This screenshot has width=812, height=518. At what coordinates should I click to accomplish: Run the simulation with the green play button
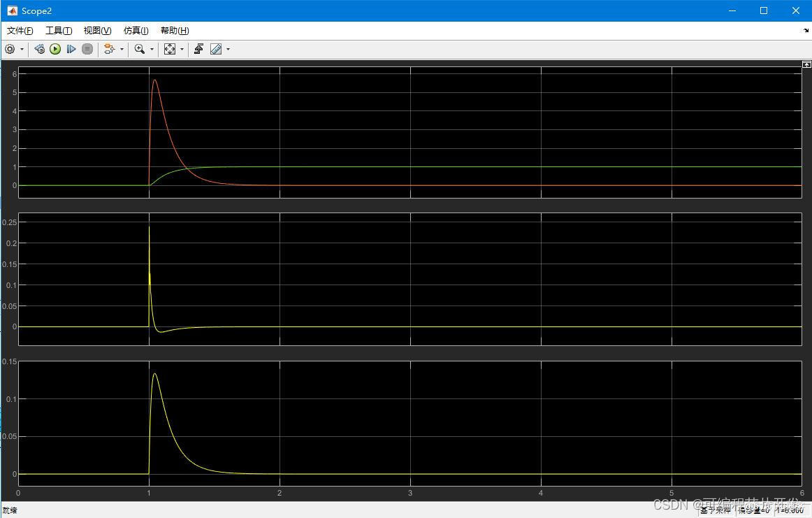(x=55, y=49)
